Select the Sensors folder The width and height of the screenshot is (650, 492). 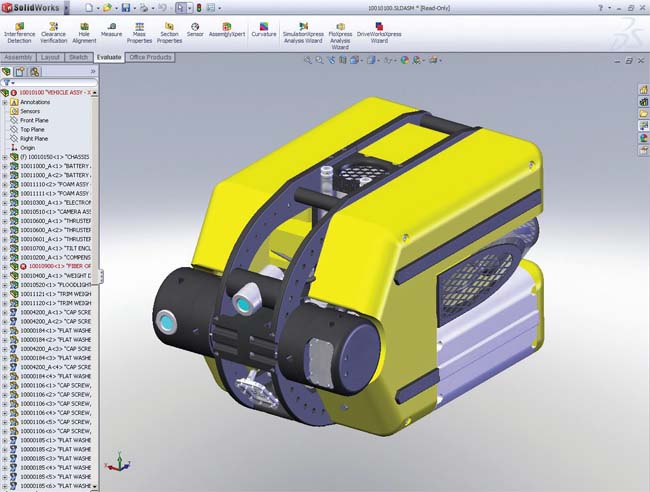(x=30, y=111)
